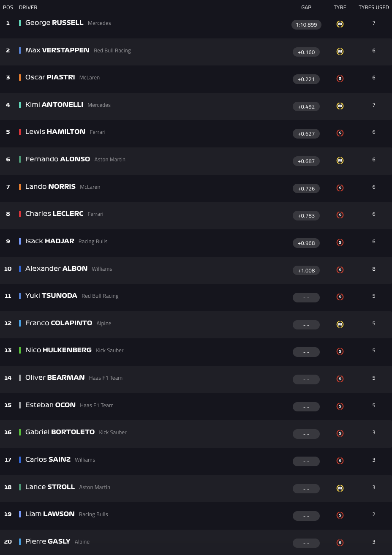Select the Kick Sauber team label for Hulkenberg
This screenshot has height=555, width=392.
tap(110, 351)
